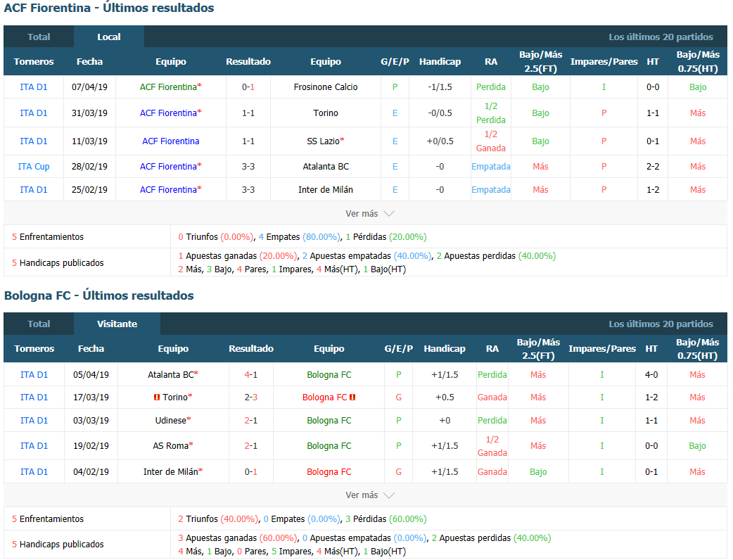Click Inter de Milán in the 04/02/19 row
Screen dimensions: 733x560
(x=171, y=472)
